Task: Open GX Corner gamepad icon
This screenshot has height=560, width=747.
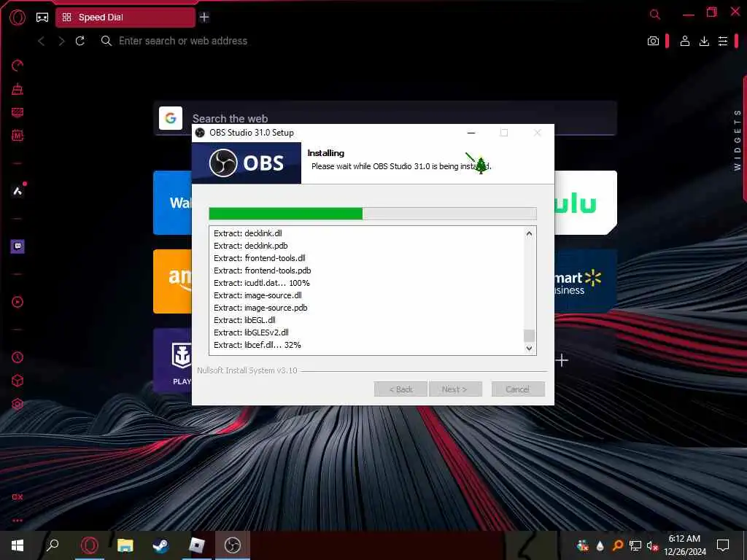Action: (42, 17)
